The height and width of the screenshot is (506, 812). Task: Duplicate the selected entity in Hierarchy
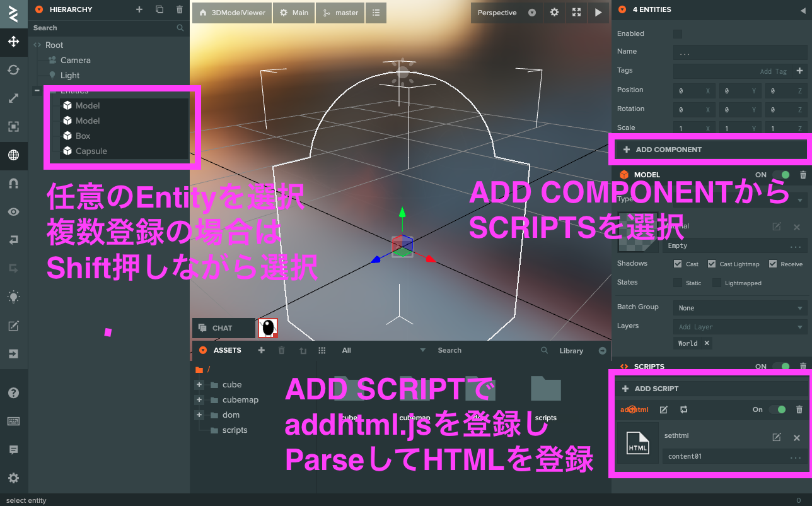tap(159, 9)
